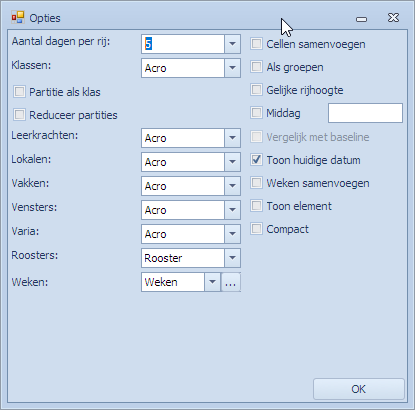Viewport: 415px width, 410px height.
Task: Open the Lokalen dropdown arrow
Action: tap(232, 162)
